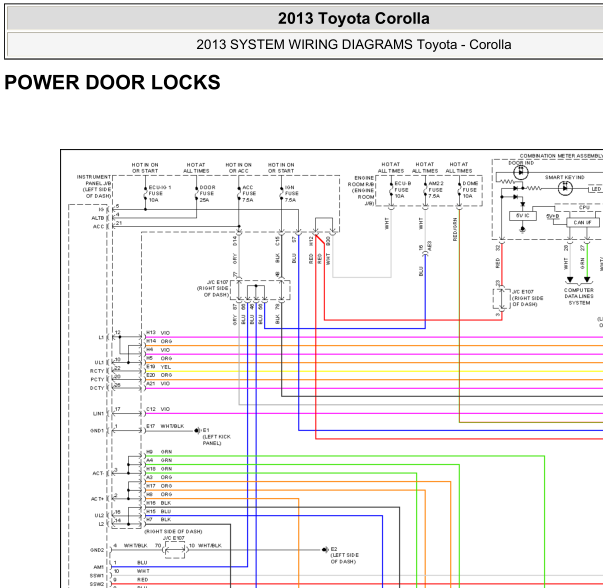Click 'E19 YEL' wire label
This screenshot has height=588, width=603.
[158, 366]
